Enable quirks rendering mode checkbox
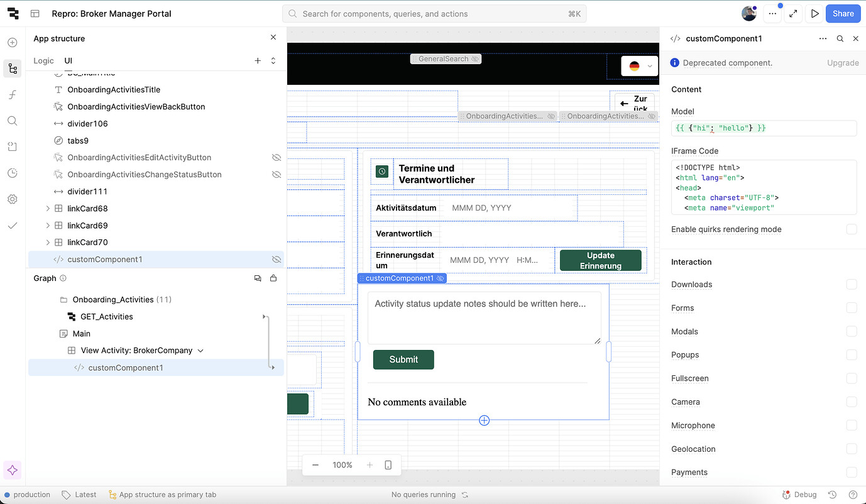Image resolution: width=866 pixels, height=504 pixels. [852, 229]
